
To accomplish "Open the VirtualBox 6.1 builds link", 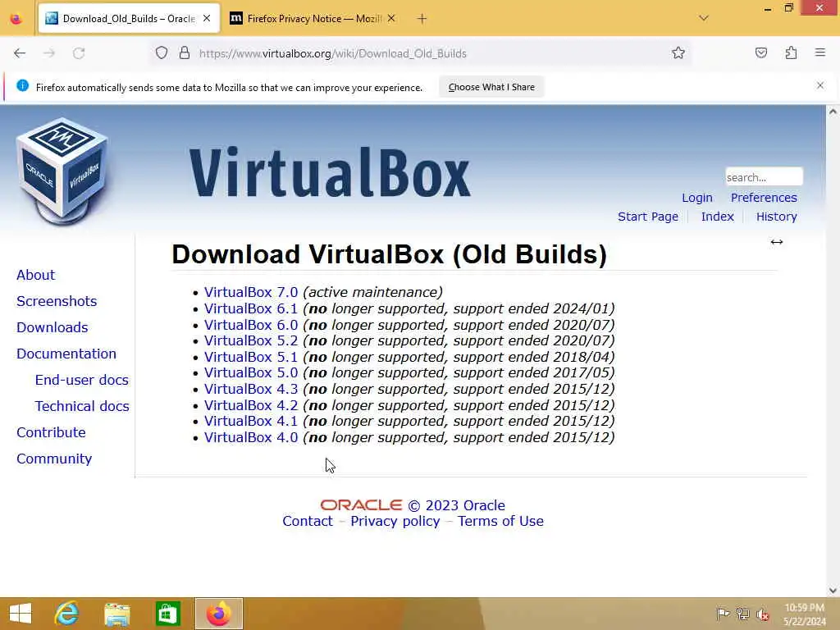I will click(x=251, y=308).
